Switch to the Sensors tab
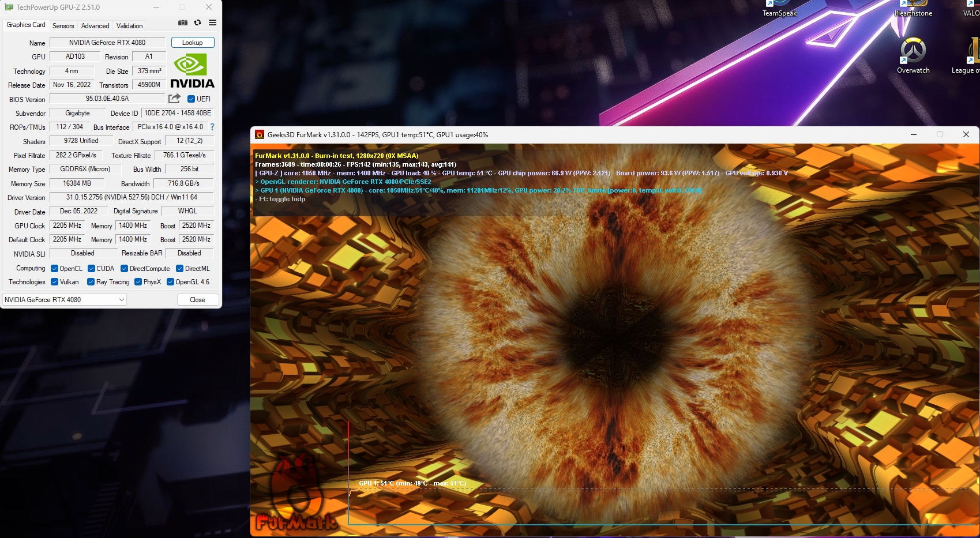The height and width of the screenshot is (538, 980). click(x=63, y=26)
